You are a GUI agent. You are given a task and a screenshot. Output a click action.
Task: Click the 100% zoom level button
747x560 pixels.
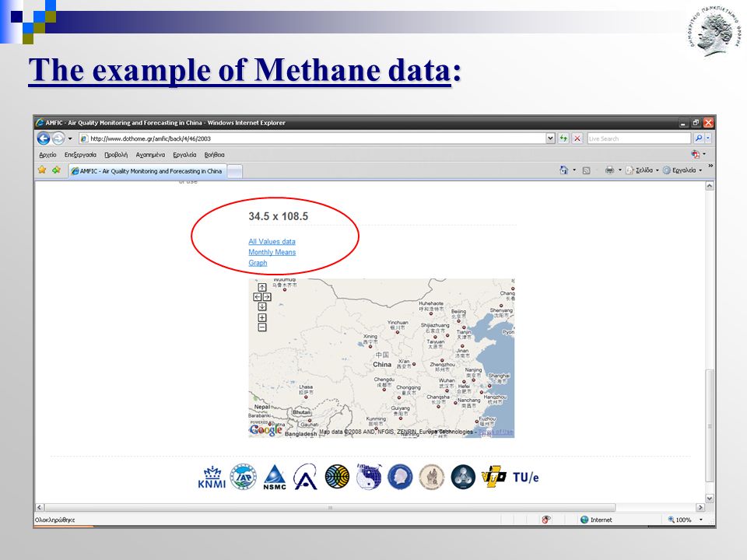[679, 520]
